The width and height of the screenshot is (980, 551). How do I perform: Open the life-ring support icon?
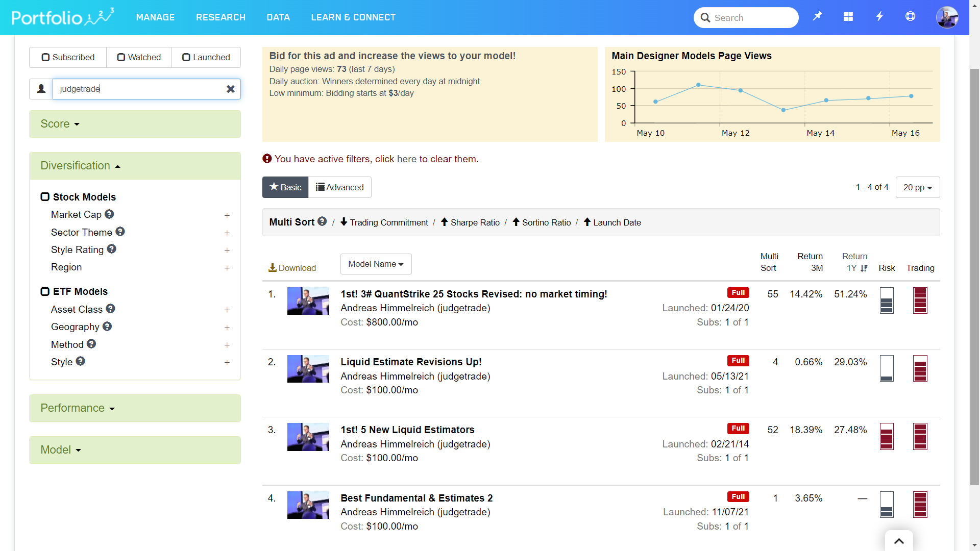click(910, 17)
